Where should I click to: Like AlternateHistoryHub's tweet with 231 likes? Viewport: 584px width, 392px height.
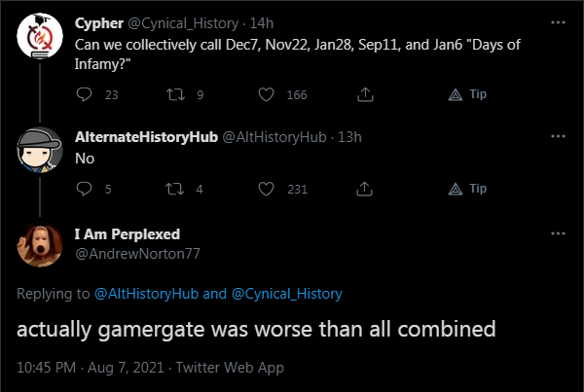[x=266, y=189]
